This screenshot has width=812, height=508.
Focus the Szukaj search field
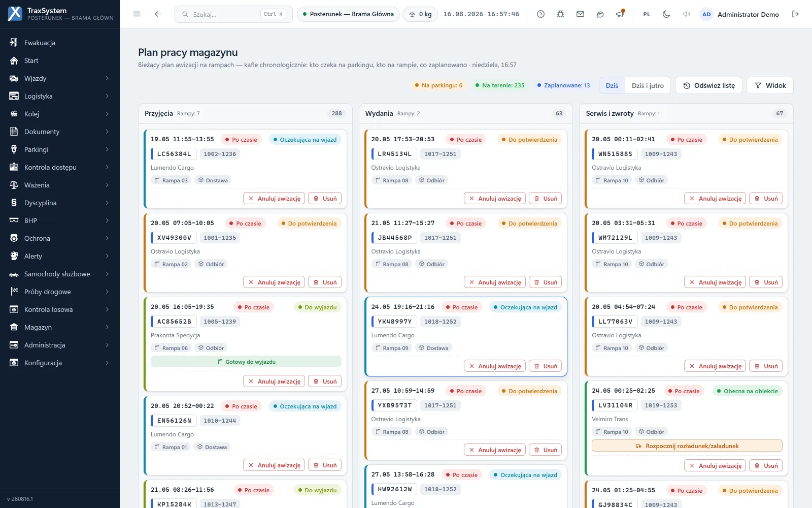coord(233,14)
